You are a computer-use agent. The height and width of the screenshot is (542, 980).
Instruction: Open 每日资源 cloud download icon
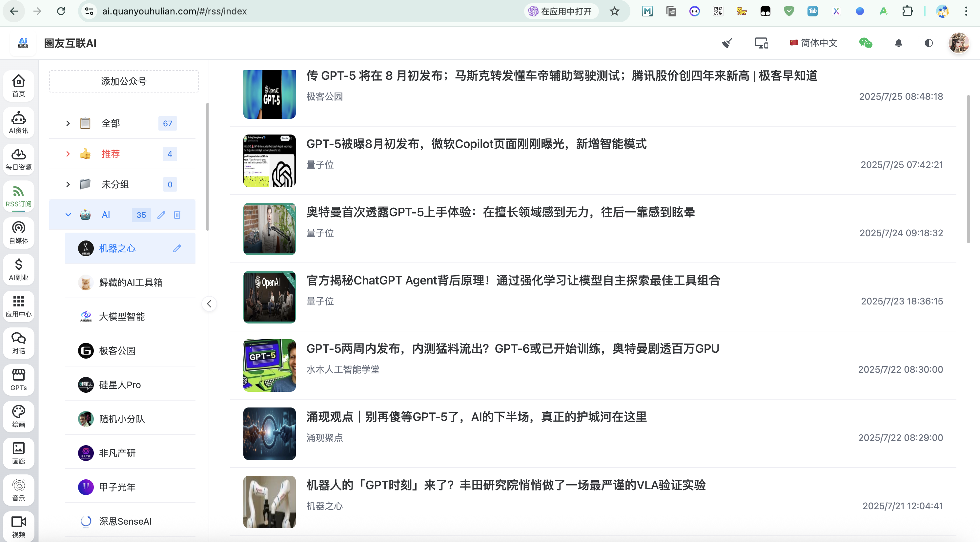19,159
